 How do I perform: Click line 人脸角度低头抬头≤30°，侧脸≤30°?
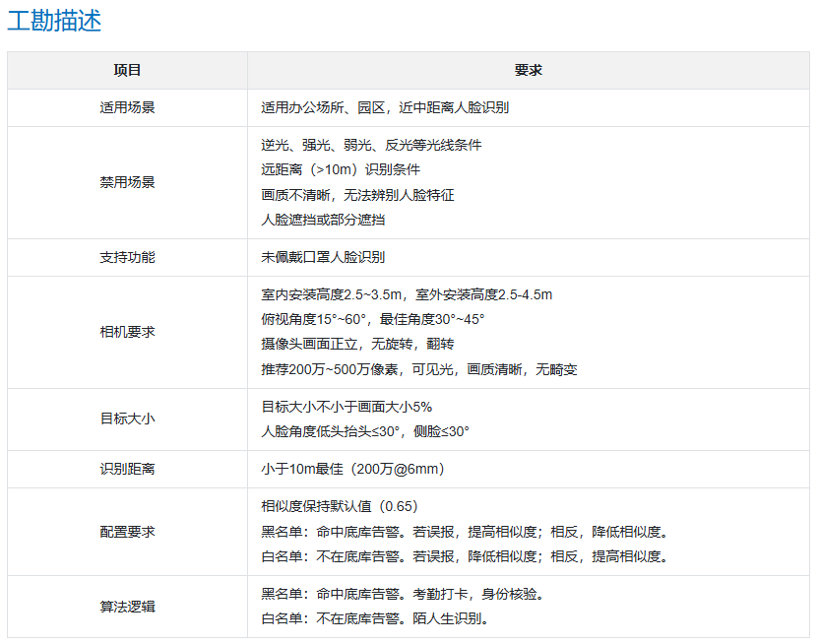(365, 431)
